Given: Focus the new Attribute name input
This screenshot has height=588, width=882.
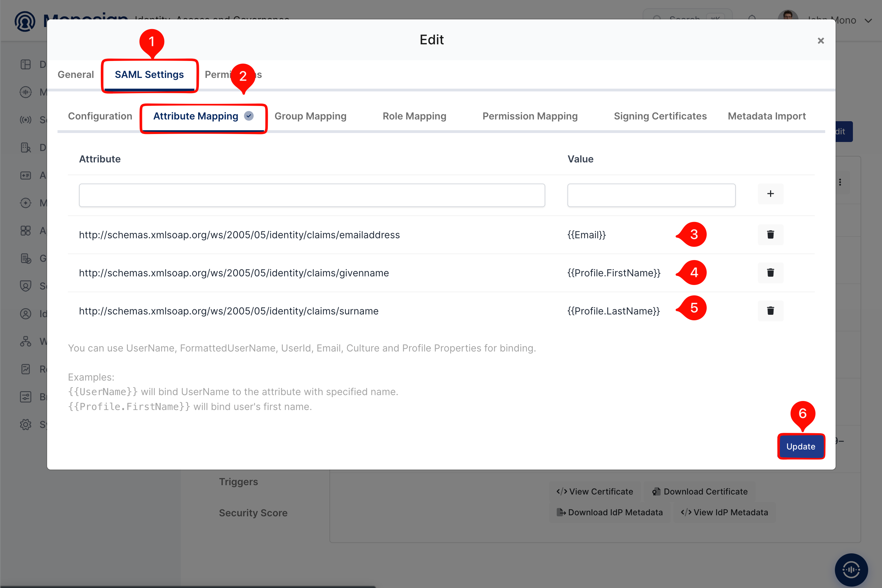Looking at the screenshot, I should [x=312, y=195].
